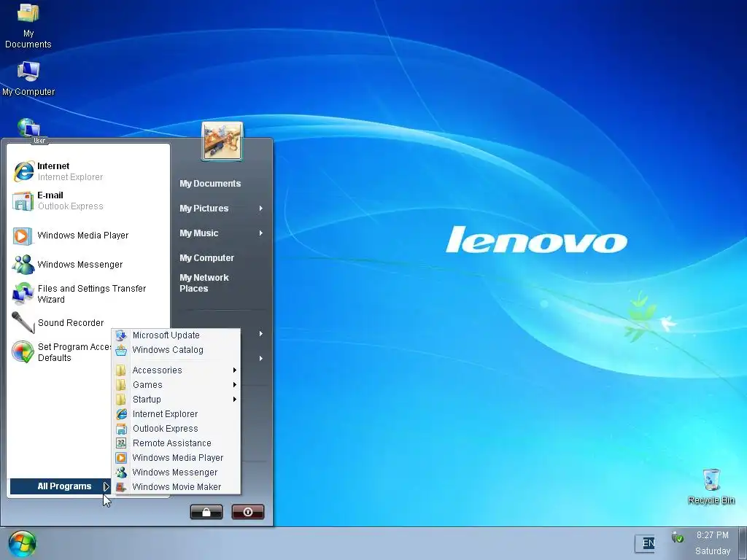Click the Windows Catalog text
This screenshot has height=560, width=747.
168,350
